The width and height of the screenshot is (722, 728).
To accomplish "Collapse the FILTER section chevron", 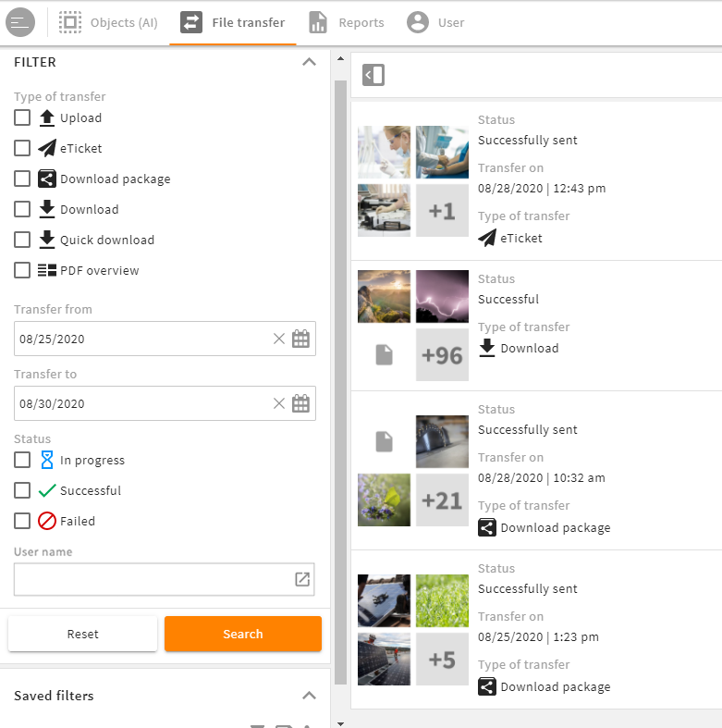I will 309,62.
